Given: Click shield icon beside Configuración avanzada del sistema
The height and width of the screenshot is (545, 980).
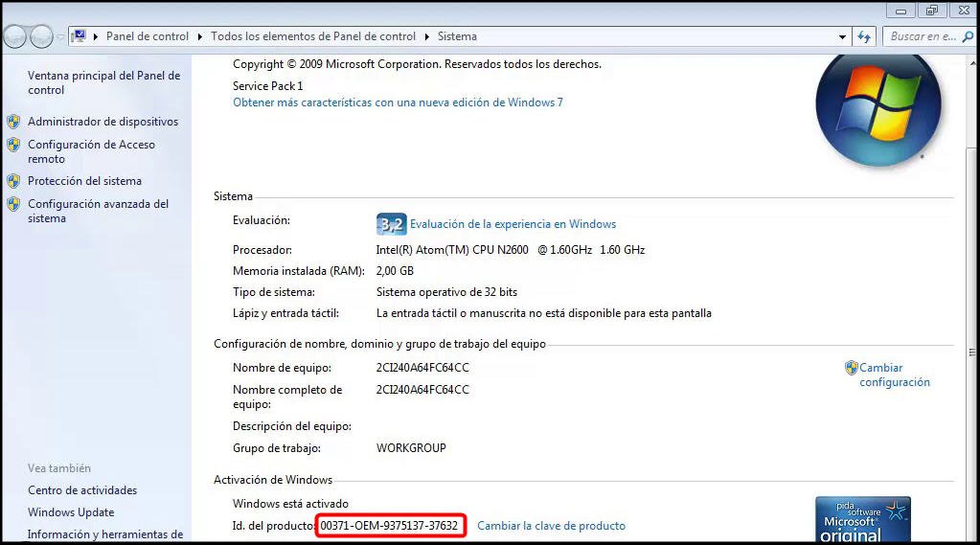Looking at the screenshot, I should point(13,204).
